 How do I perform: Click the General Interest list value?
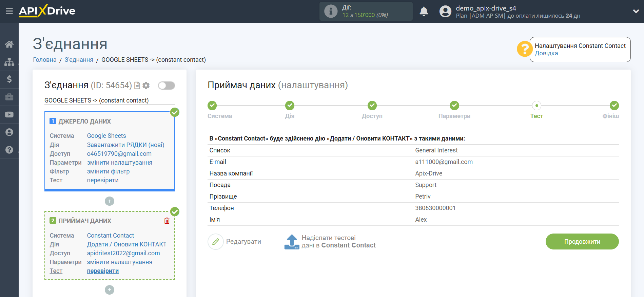436,150
